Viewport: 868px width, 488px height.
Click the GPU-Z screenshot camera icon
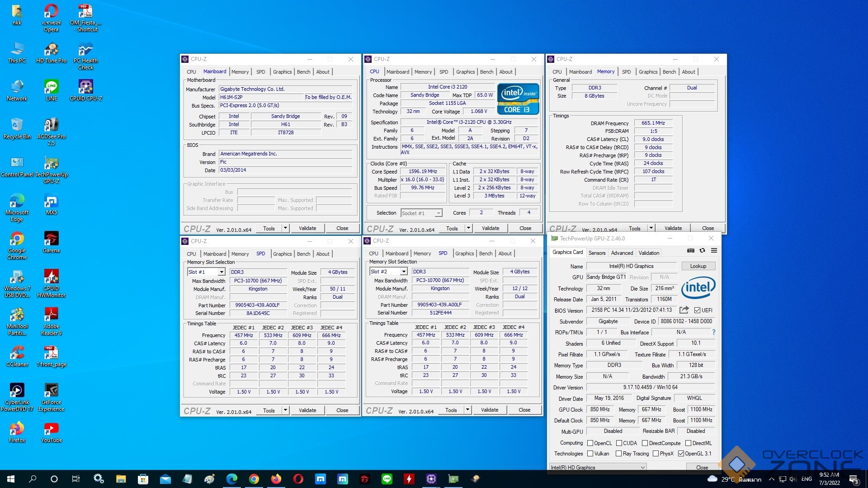(x=690, y=250)
